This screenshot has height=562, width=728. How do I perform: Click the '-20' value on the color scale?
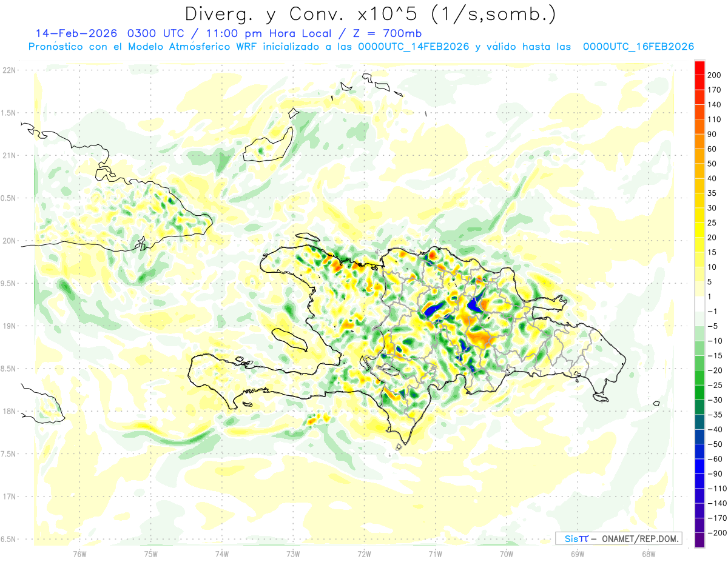click(716, 370)
